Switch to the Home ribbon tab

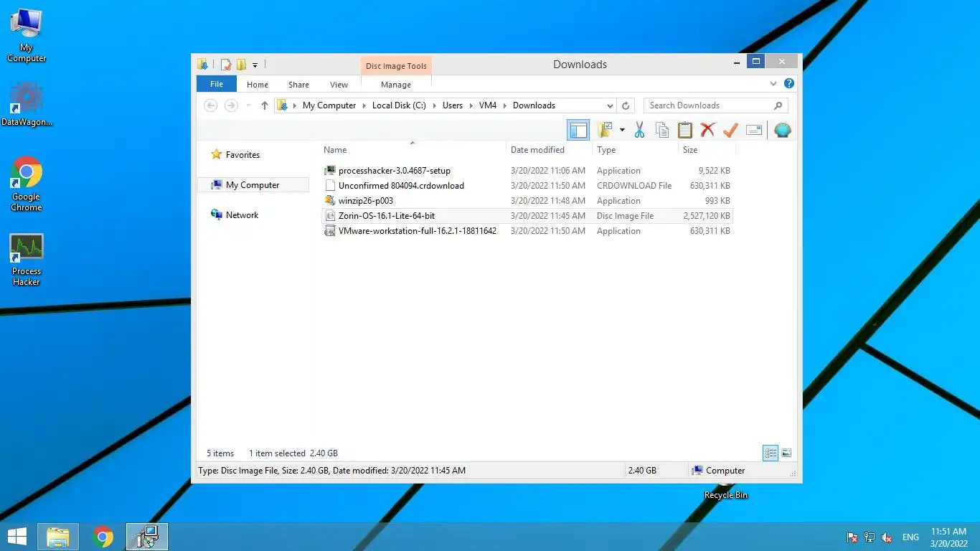click(x=258, y=85)
